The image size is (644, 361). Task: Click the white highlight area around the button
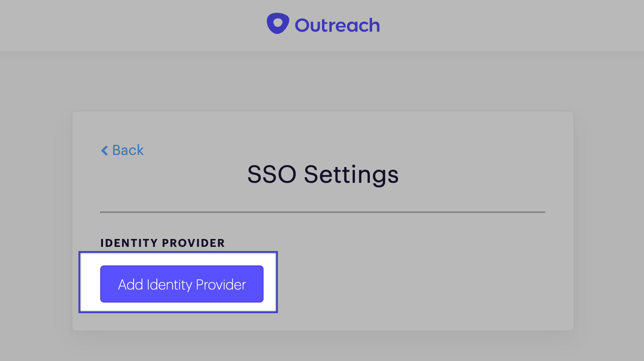pyautogui.click(x=178, y=306)
